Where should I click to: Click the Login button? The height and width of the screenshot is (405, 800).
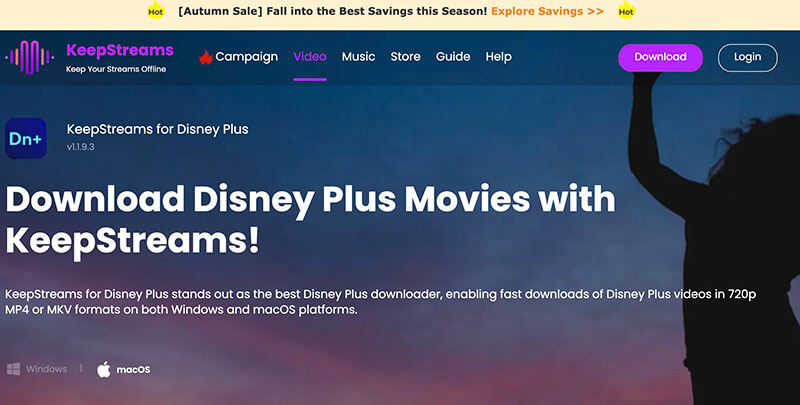(x=747, y=57)
